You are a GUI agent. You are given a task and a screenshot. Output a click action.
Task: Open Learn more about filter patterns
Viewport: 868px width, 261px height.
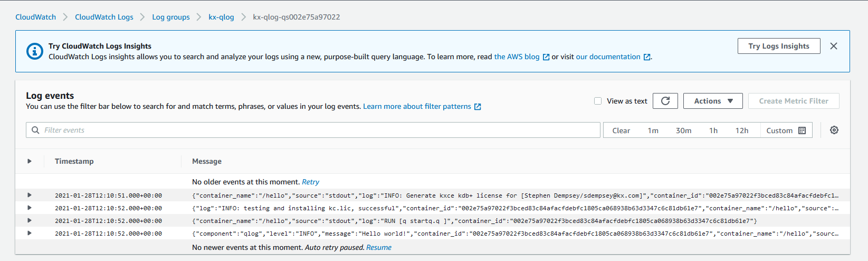pos(417,106)
